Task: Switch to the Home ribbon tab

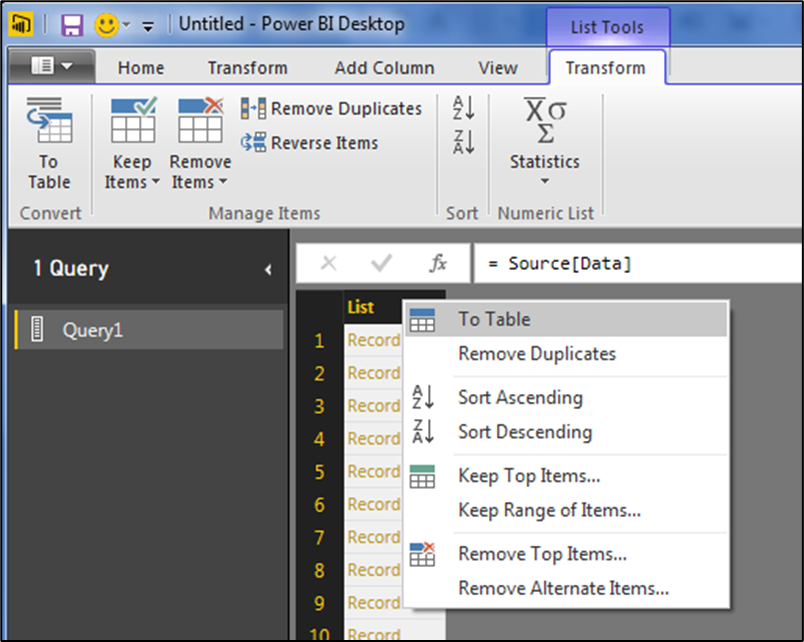Action: pos(141,68)
